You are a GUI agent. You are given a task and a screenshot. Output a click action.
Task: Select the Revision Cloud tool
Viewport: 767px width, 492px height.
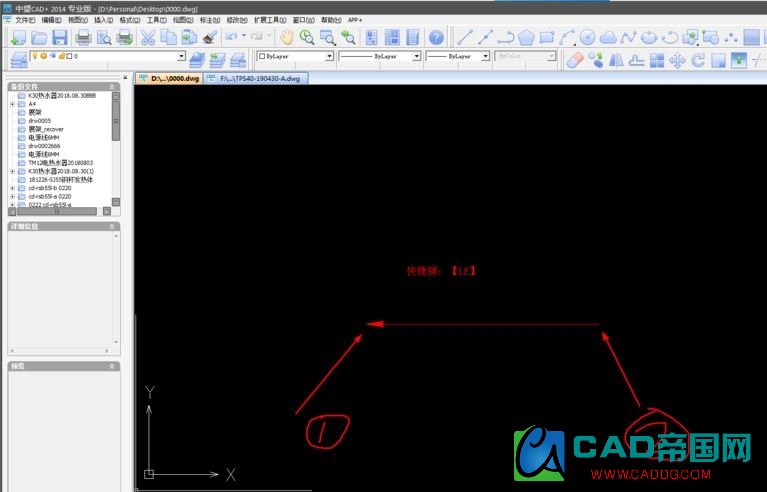point(608,37)
